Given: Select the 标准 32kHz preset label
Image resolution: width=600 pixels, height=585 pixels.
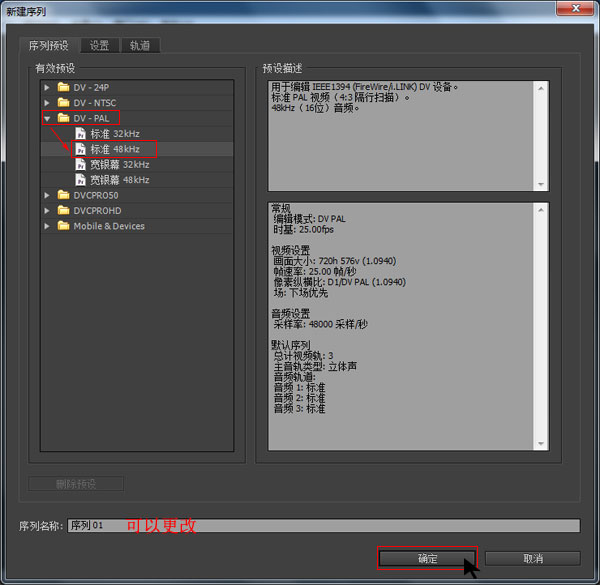Looking at the screenshot, I should [115, 134].
